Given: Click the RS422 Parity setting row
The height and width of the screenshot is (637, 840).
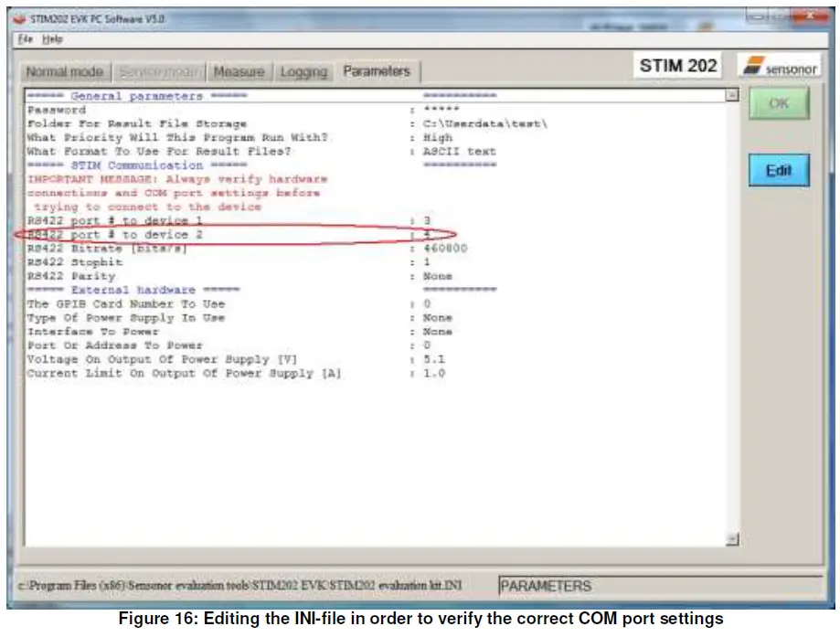Looking at the screenshot, I should (183, 275).
